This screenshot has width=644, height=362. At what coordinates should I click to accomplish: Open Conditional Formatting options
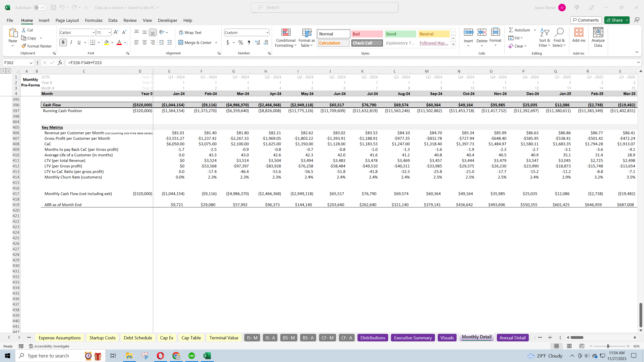click(x=285, y=38)
